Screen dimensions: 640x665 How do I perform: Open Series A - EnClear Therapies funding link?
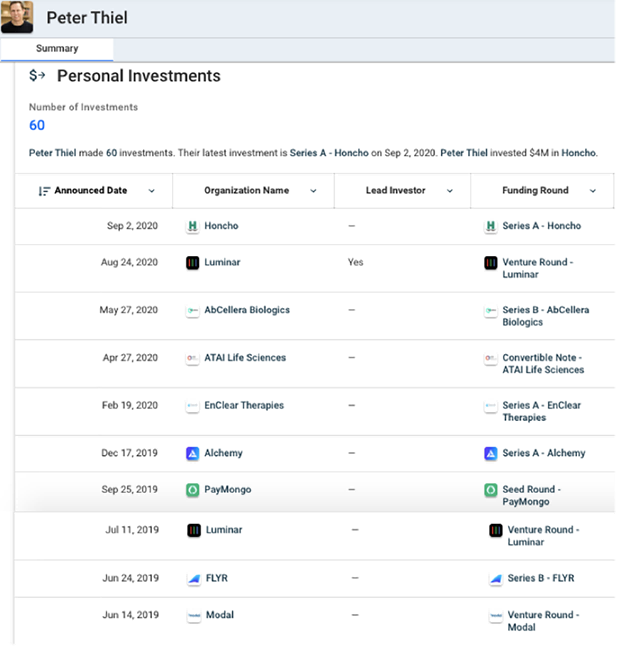pyautogui.click(x=542, y=412)
